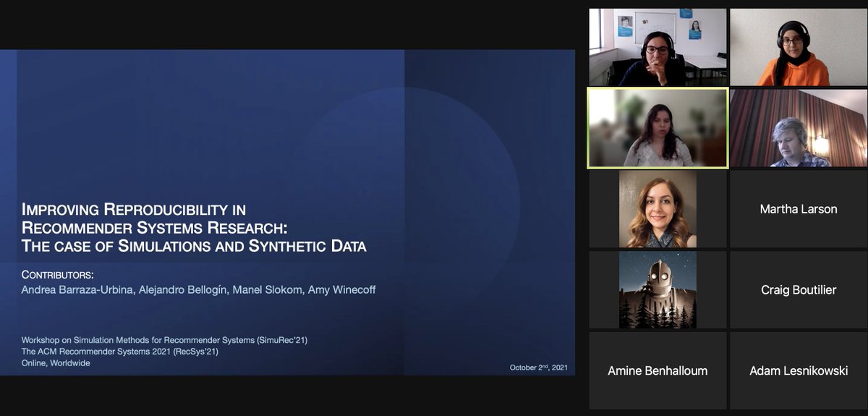The height and width of the screenshot is (416, 868).
Task: Click the 'Online, Worldwide' text on slide
Action: 56,363
